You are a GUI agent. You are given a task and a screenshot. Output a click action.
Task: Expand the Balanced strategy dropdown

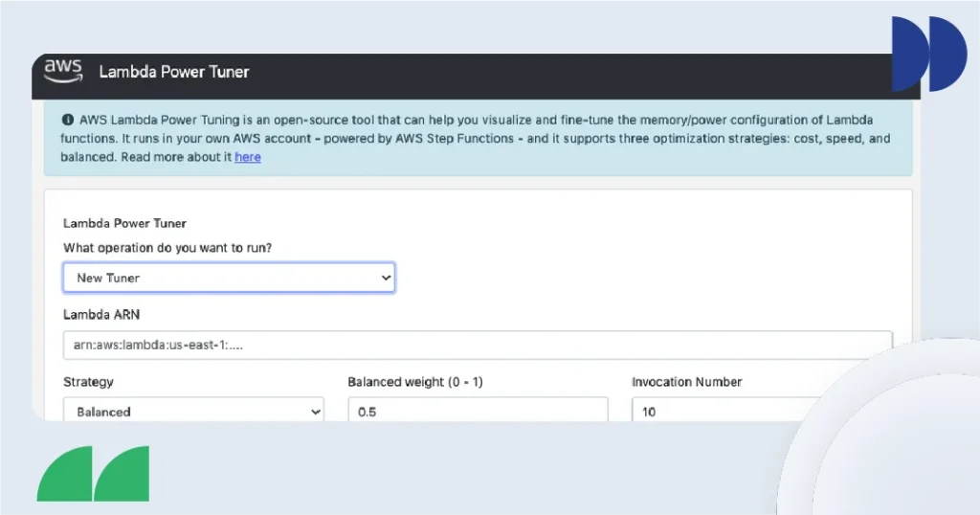[193, 410]
